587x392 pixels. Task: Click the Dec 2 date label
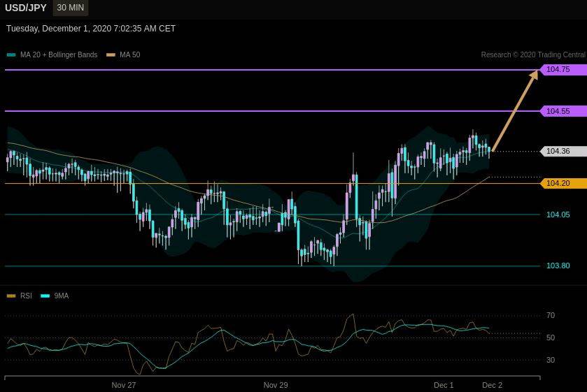pos(492,385)
